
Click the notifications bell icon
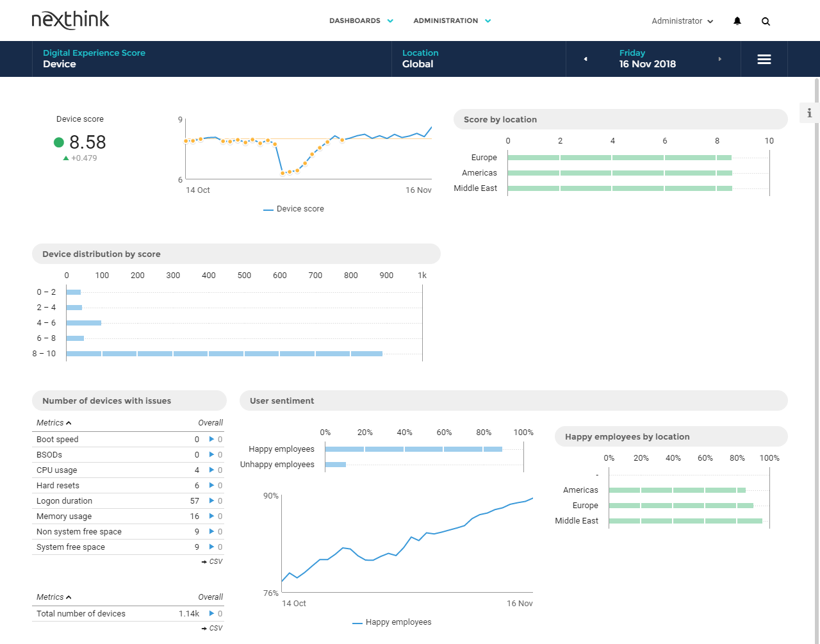click(737, 21)
